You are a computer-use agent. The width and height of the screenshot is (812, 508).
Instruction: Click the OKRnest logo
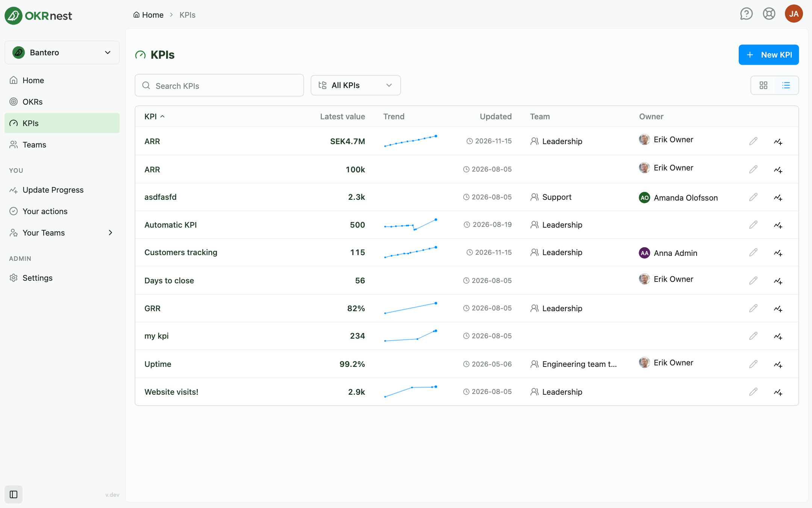coord(38,16)
